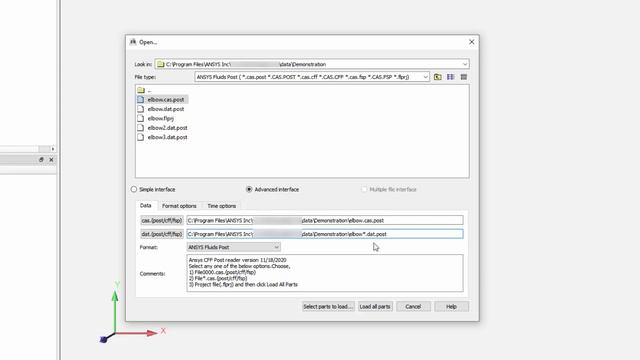Open the File type dropdown
The height and width of the screenshot is (360, 640).
point(425,77)
